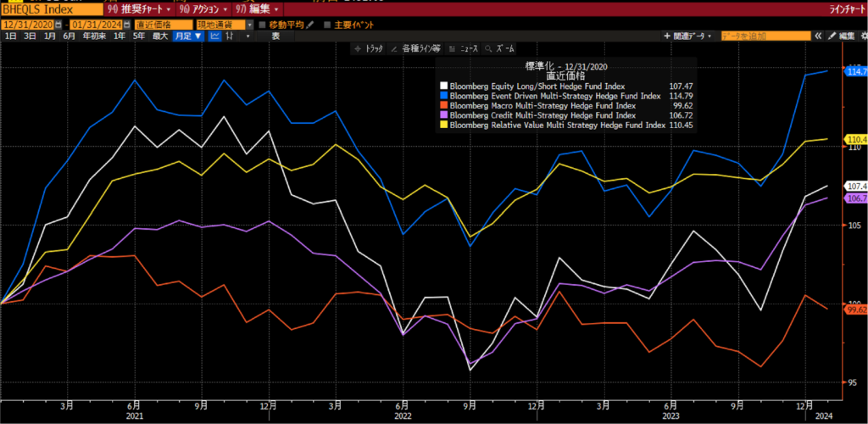Click the Bloomberg Equity Long/Short legend label
Image resolution: width=868 pixels, height=424 pixels.
click(537, 86)
